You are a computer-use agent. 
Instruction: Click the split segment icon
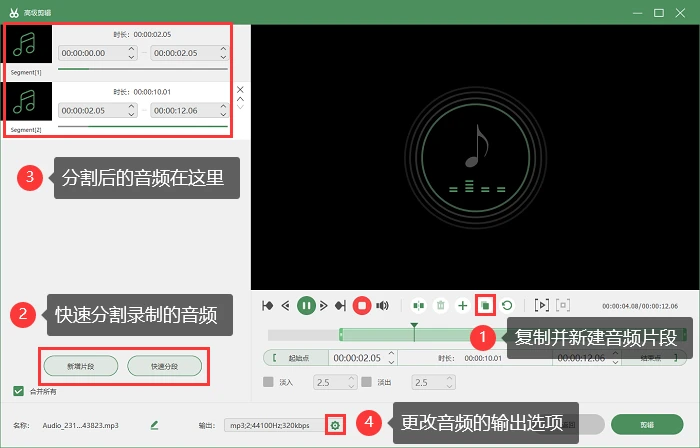click(x=418, y=306)
